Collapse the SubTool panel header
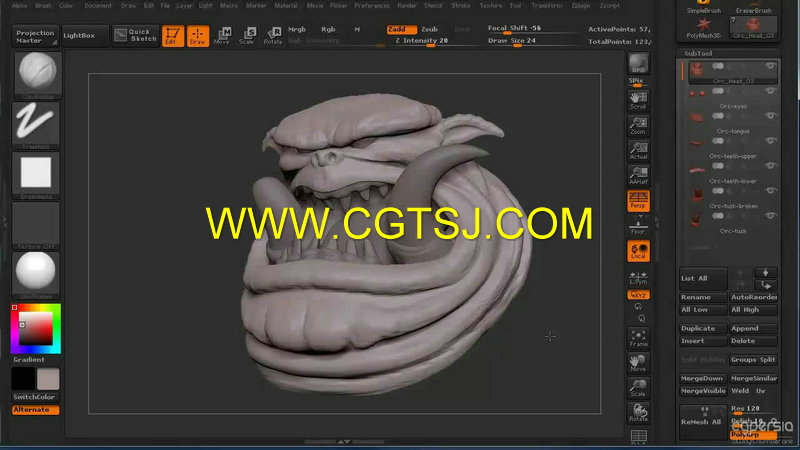Image resolution: width=800 pixels, height=450 pixels. pos(698,53)
